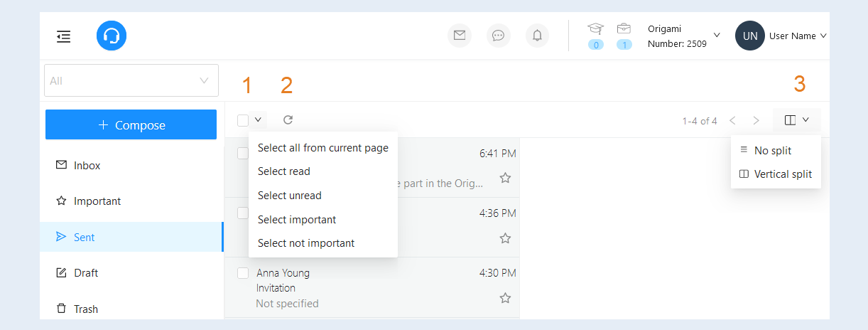The height and width of the screenshot is (330, 868).
Task: Open notifications bell icon
Action: (538, 36)
